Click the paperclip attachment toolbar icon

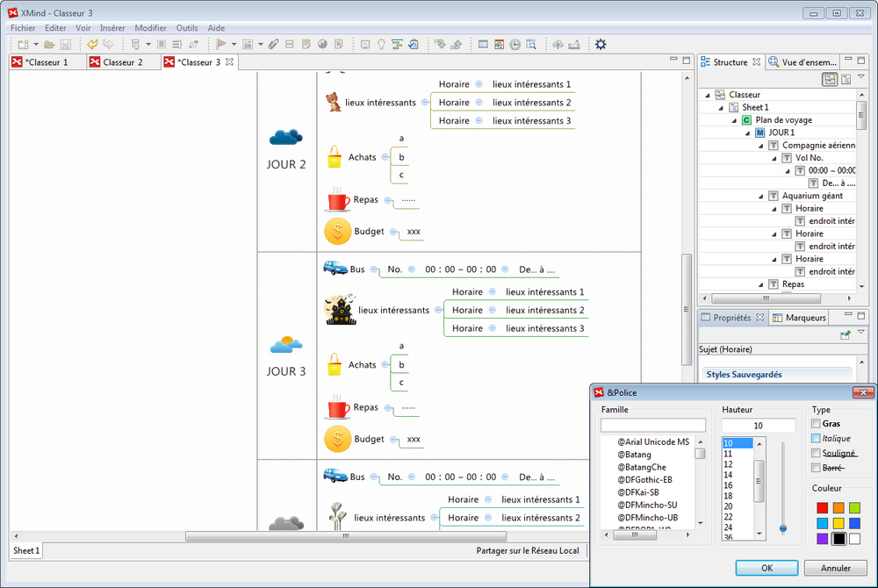point(273,44)
